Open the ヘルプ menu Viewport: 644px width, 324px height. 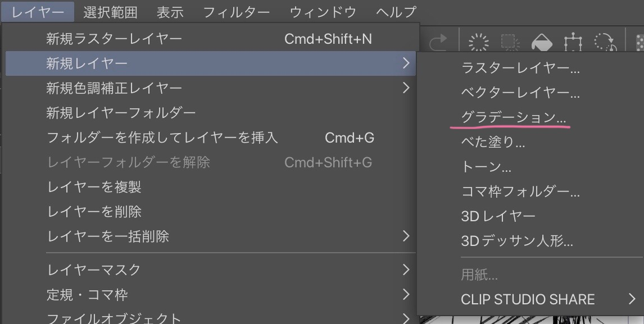click(x=396, y=11)
